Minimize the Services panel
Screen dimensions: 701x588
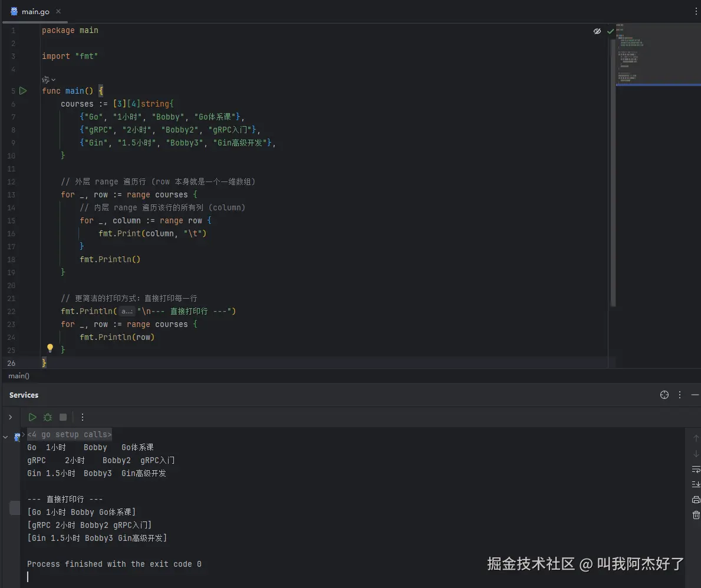[695, 395]
